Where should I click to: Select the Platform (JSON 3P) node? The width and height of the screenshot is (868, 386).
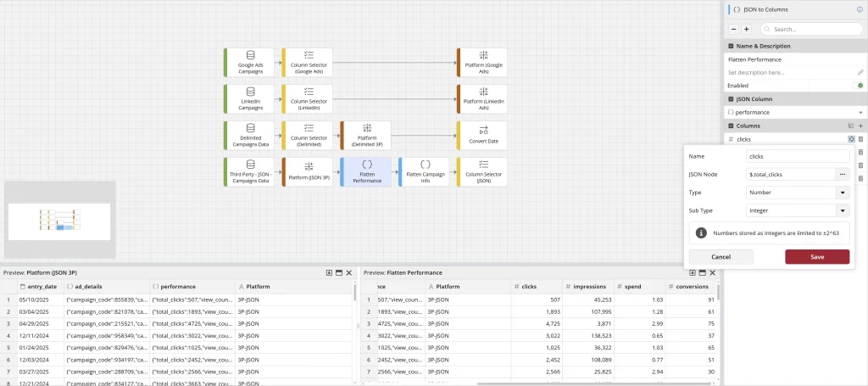(x=307, y=171)
